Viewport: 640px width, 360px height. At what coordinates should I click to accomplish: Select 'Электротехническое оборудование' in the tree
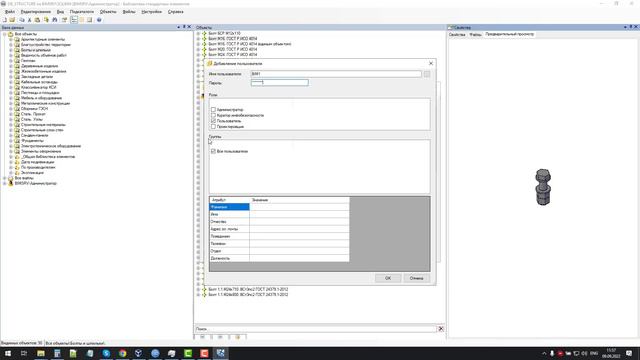coord(51,146)
